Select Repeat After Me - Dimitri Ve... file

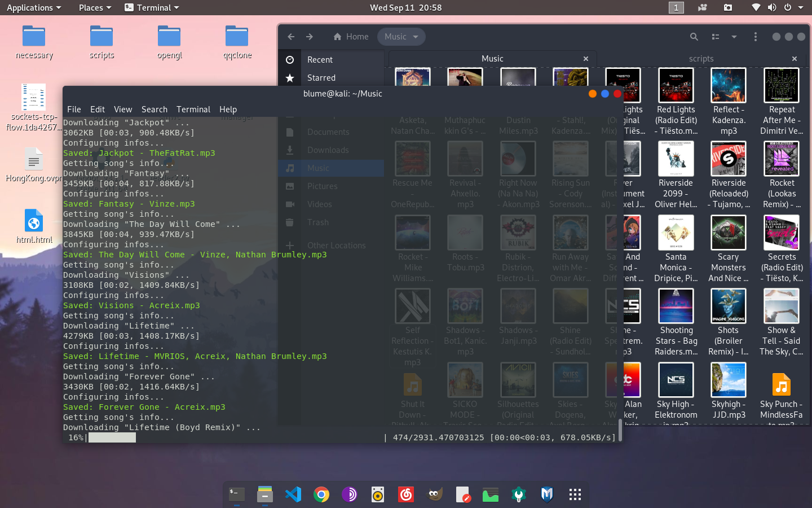[782, 102]
